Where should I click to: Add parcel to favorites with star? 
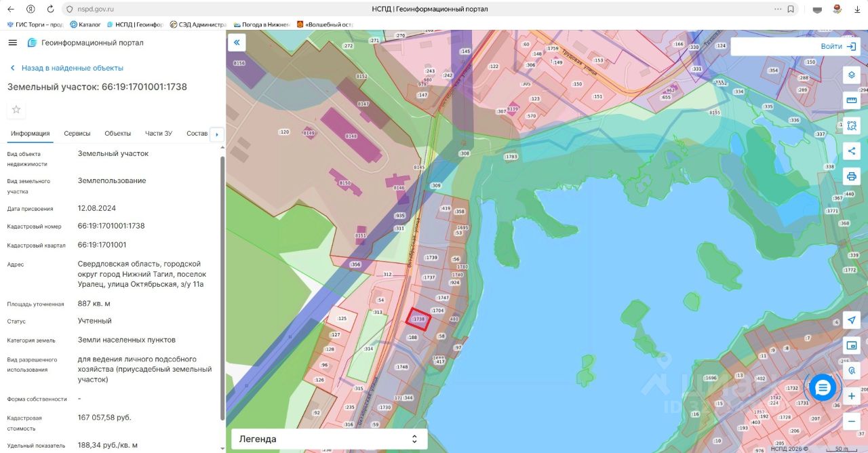[16, 110]
